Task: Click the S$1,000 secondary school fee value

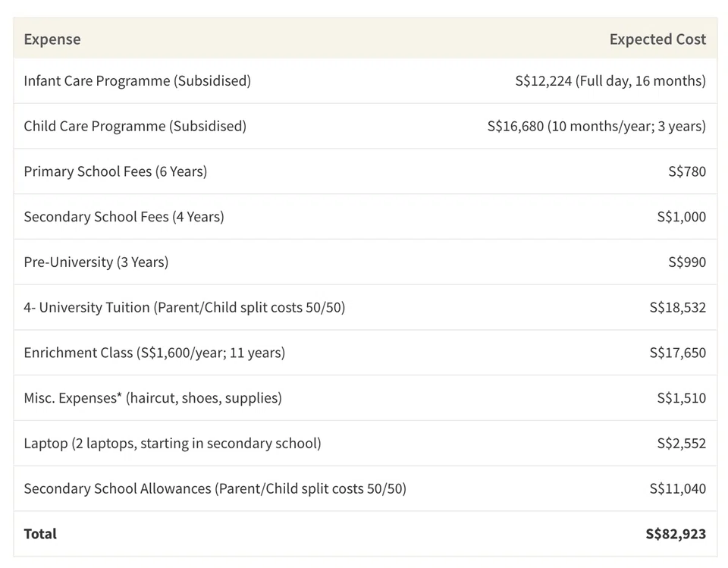Action: click(681, 217)
